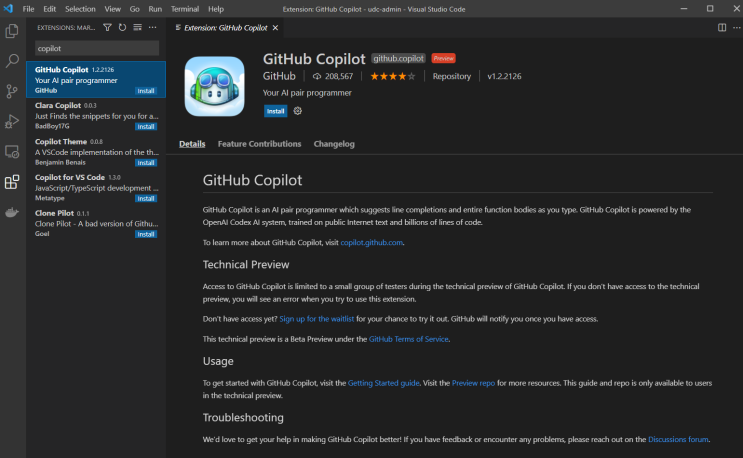Viewport: 743px width, 458px height.
Task: Select the Extension: GitHub Copilot editor tab
Action: click(226, 28)
